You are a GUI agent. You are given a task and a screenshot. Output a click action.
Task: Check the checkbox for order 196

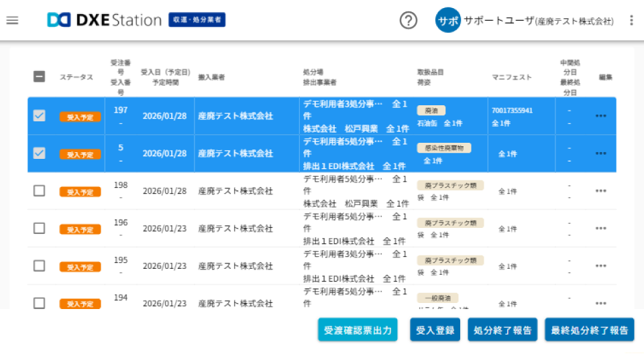(40, 229)
